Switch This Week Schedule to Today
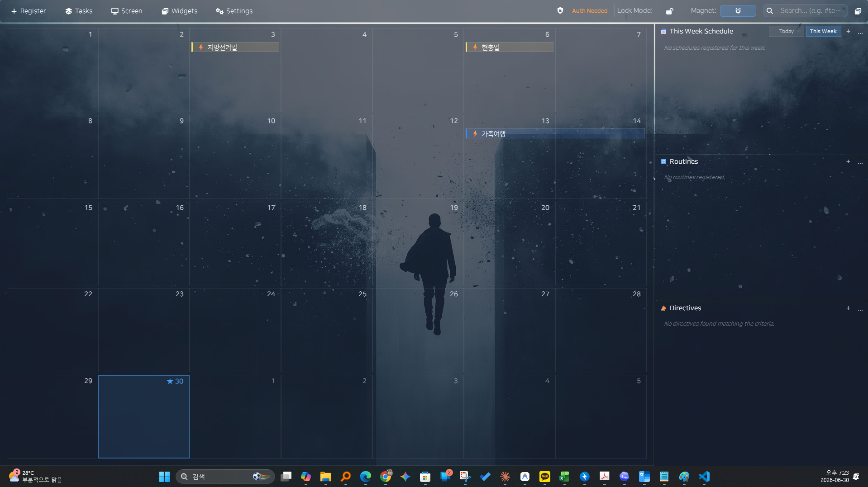Screen dimensions: 868x487 pyautogui.click(x=786, y=31)
